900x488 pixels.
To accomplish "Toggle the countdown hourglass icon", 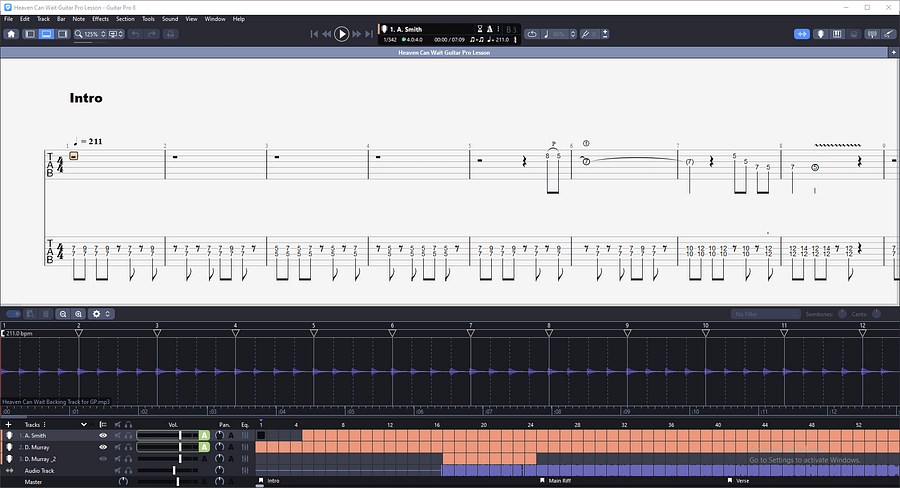I will pyautogui.click(x=480, y=29).
